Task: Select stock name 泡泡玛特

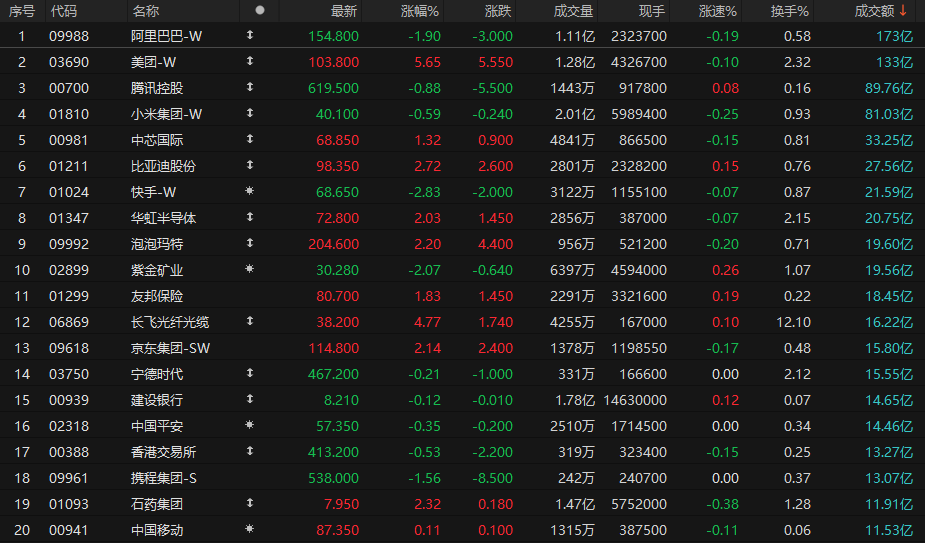Action: 157,244
